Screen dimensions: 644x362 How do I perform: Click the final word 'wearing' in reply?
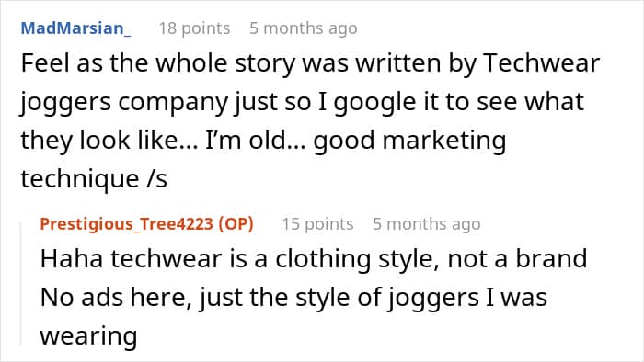tap(88, 336)
